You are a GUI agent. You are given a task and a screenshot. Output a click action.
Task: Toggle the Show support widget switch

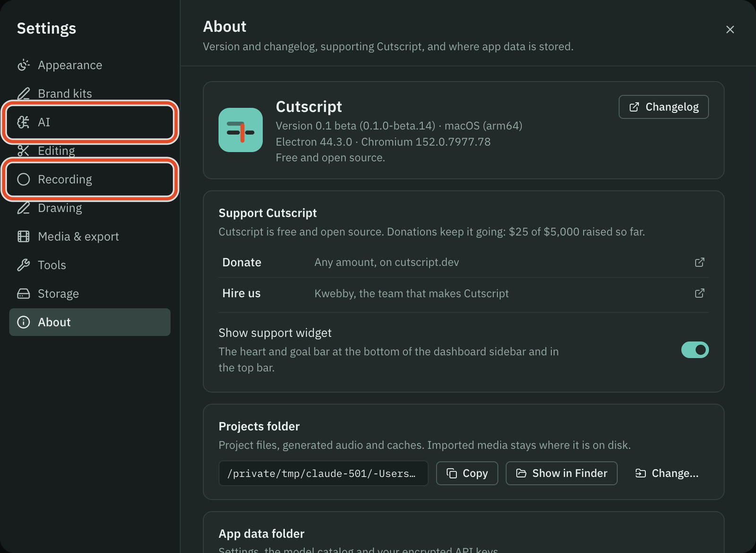pos(695,350)
